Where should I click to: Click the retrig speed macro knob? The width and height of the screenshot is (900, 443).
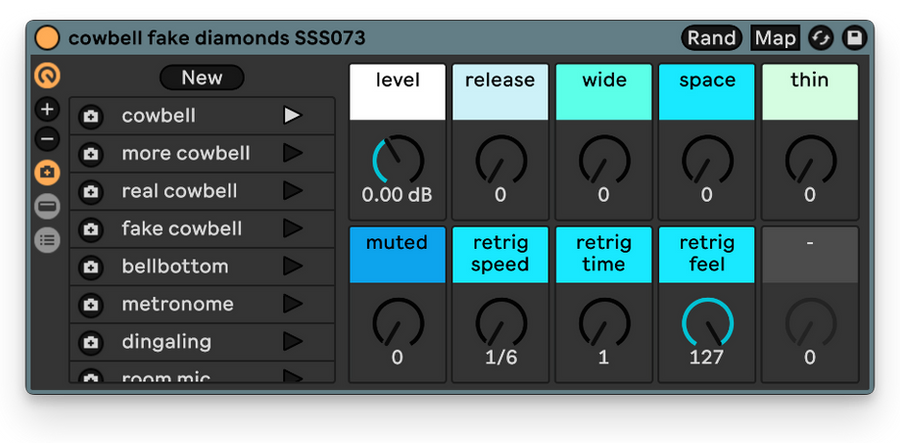coord(501,324)
